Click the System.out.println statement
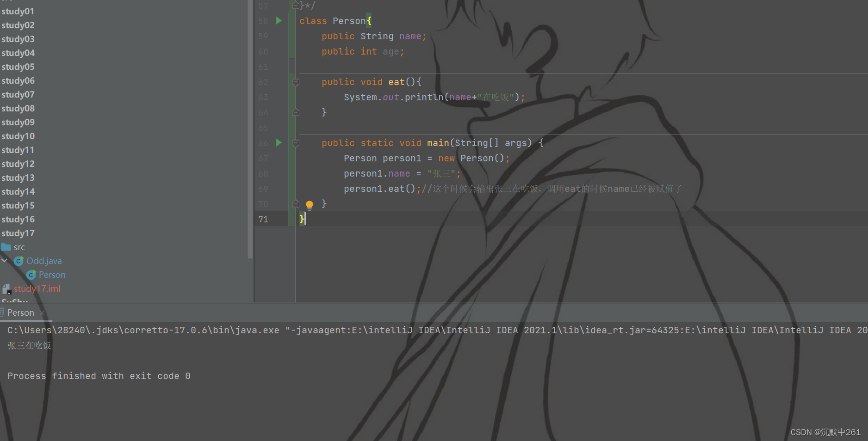 point(434,97)
